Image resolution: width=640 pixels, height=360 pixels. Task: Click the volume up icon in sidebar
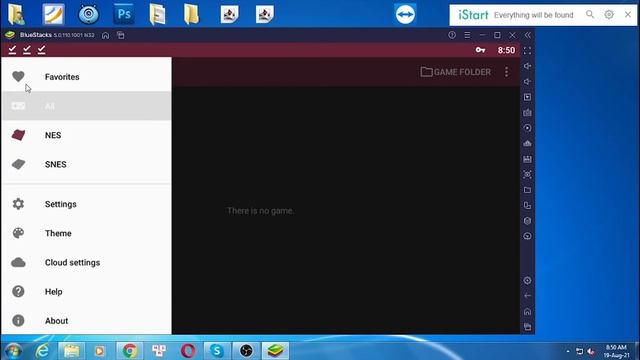[x=527, y=66]
